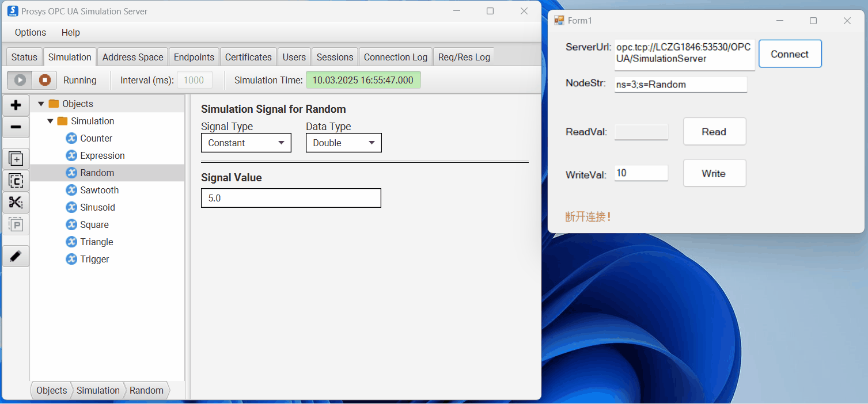This screenshot has width=868, height=404.
Task: Select the Sawtooth row in the tree
Action: point(107,190)
